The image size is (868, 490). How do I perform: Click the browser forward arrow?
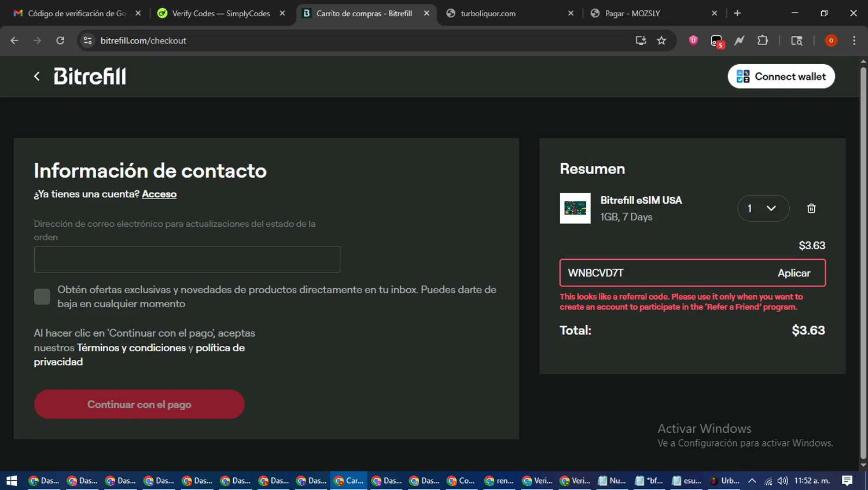coord(37,40)
